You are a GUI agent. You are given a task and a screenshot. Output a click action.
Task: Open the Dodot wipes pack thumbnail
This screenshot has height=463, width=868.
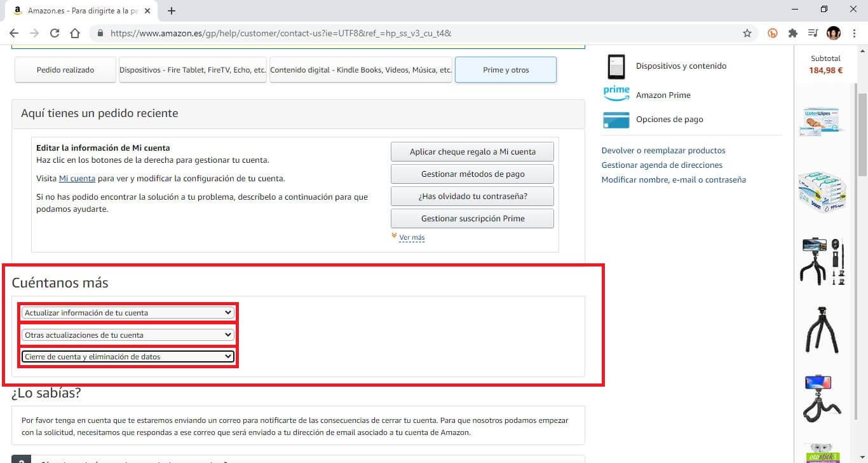[822, 191]
